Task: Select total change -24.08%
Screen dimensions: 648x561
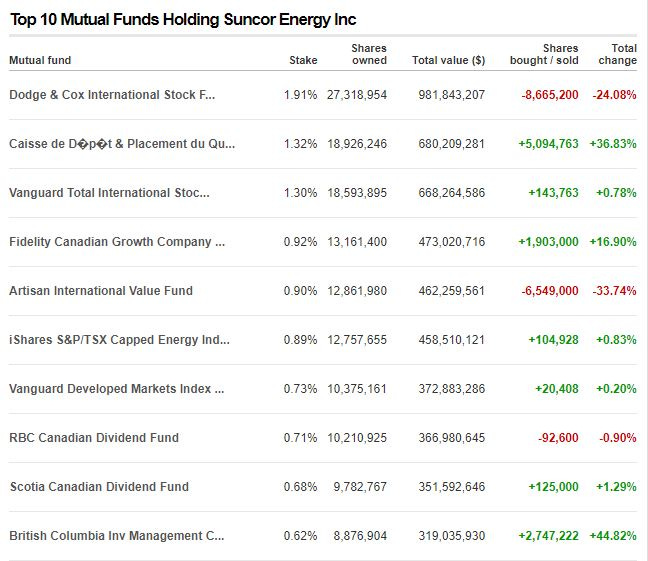Action: point(615,95)
